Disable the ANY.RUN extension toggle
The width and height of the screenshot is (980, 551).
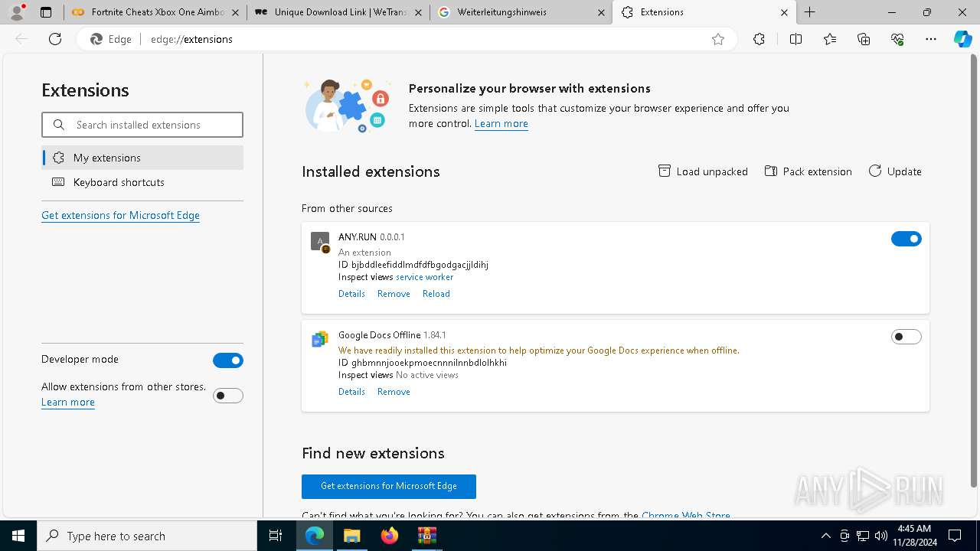pos(906,240)
